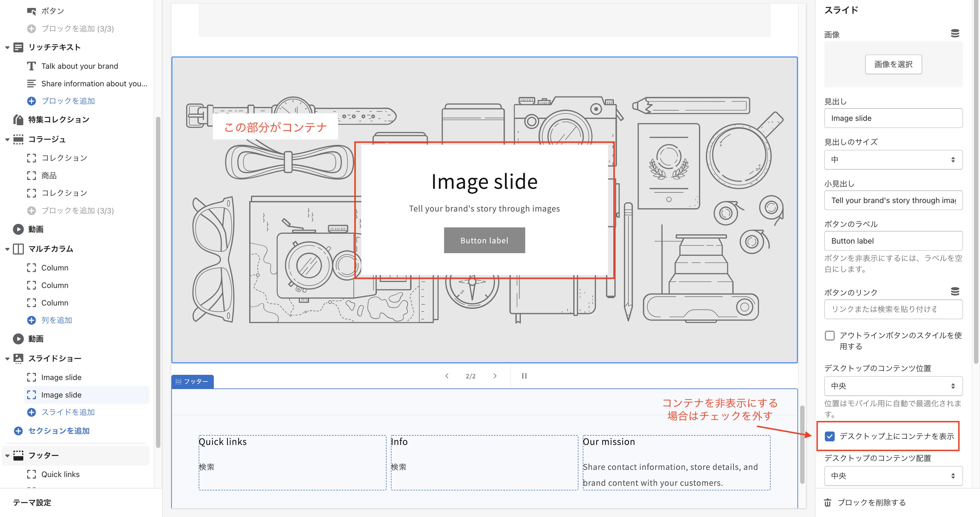Viewport: 980px width, 517px height.
Task: Open the 見出しのサイズ dropdown
Action: point(893,160)
